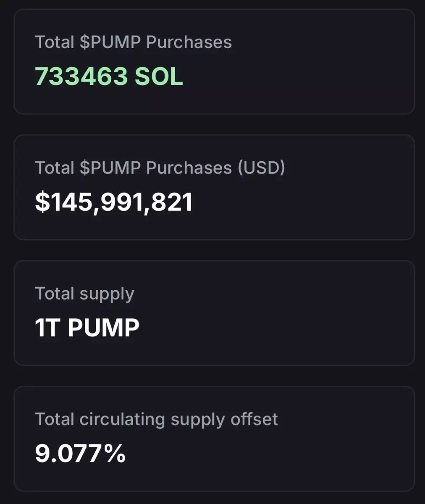Click the Total circulating supply offset label
The image size is (425, 504).
[x=156, y=419]
